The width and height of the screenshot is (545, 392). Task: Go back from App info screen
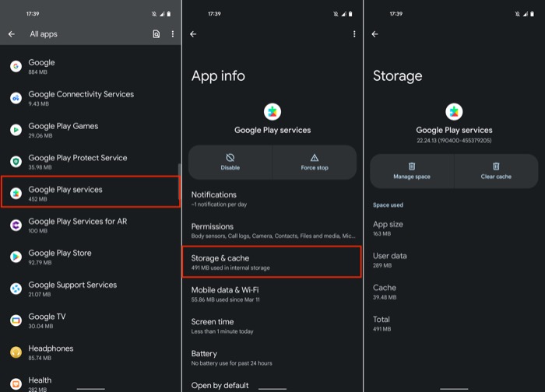193,34
